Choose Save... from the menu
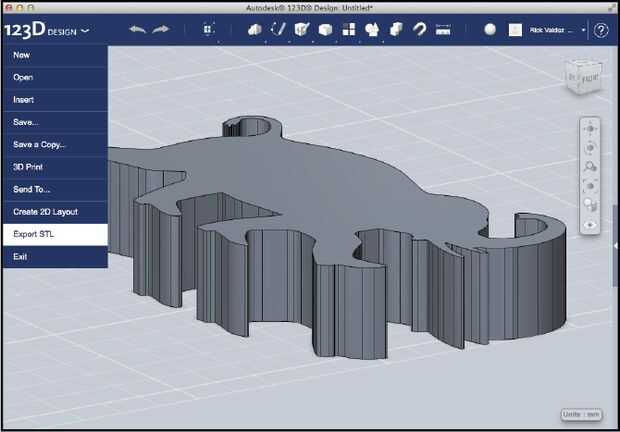 click(55, 123)
